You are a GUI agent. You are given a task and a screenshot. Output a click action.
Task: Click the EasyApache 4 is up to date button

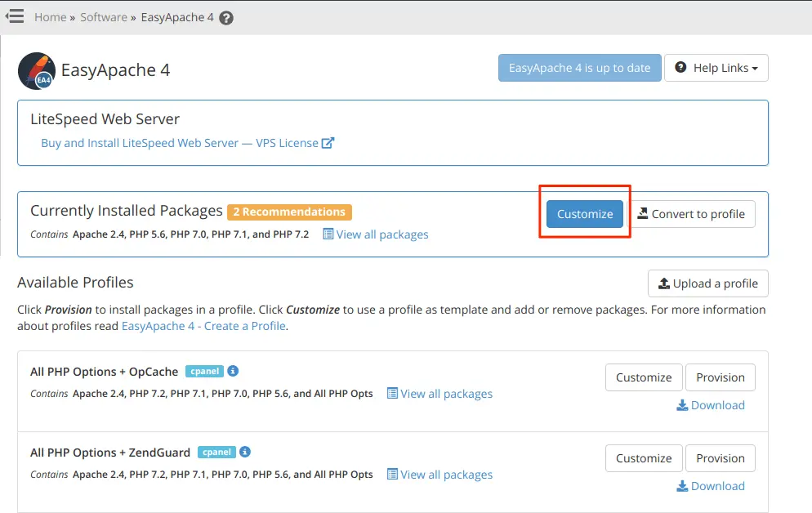point(579,68)
